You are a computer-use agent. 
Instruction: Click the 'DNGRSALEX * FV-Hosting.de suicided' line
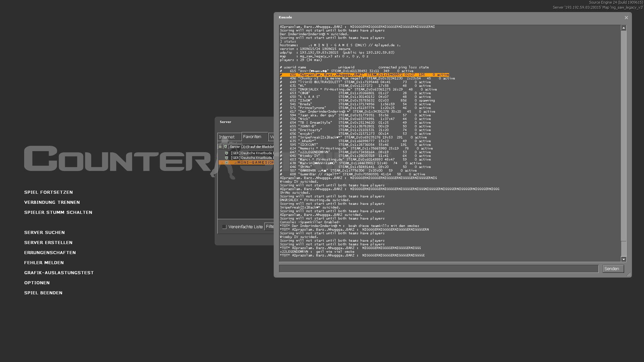tap(315, 200)
